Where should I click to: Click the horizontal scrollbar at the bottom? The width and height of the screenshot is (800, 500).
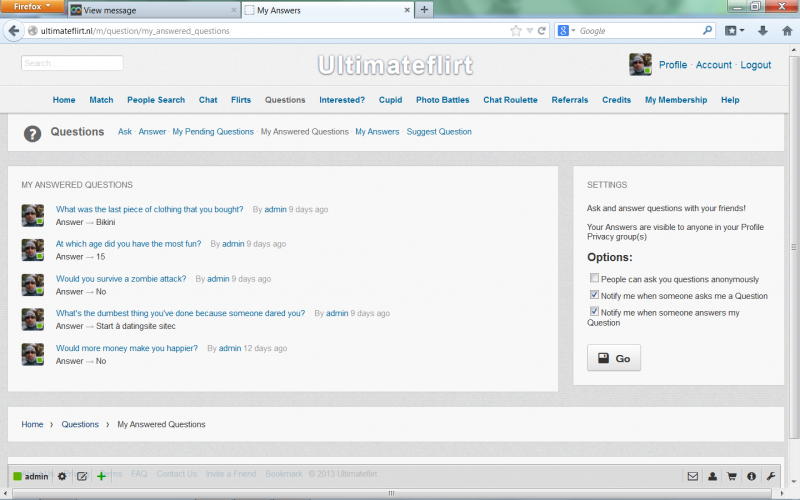coord(393,493)
